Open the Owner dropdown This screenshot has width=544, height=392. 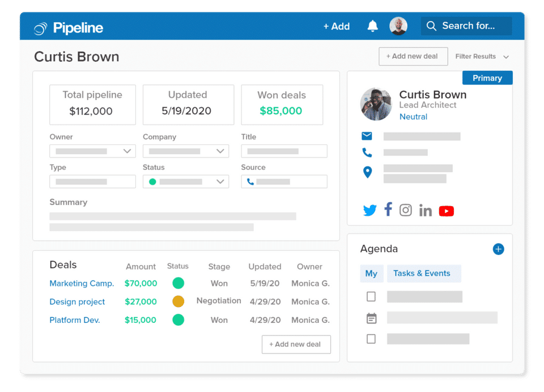pos(92,151)
